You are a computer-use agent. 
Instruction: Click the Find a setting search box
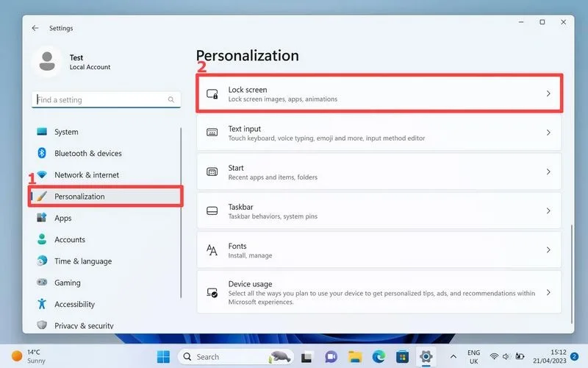[x=106, y=99]
